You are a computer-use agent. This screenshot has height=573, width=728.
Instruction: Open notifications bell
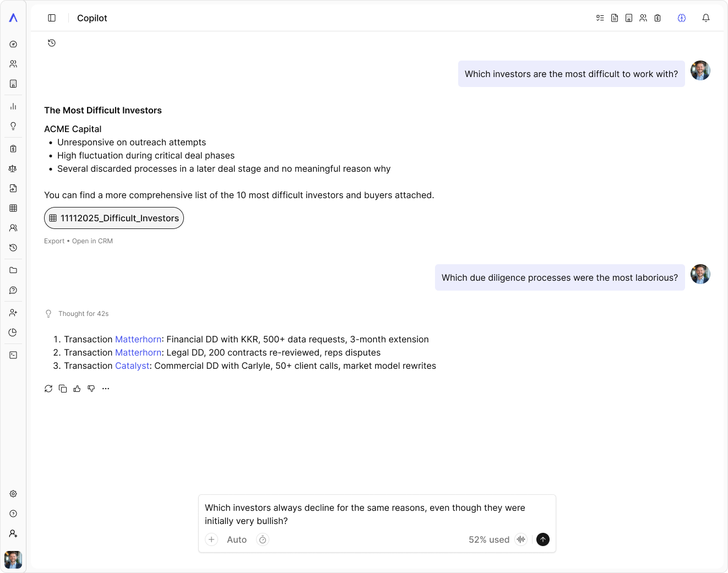(x=706, y=18)
